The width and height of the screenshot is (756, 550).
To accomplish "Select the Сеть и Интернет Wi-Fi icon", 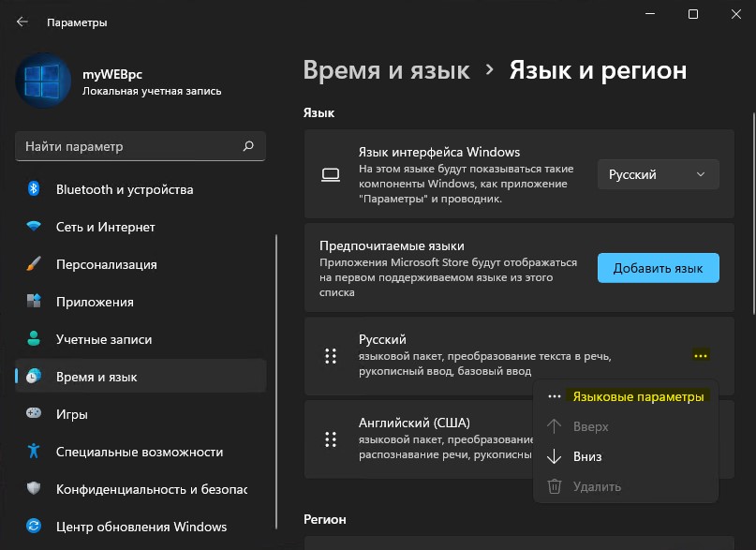I will pos(34,226).
